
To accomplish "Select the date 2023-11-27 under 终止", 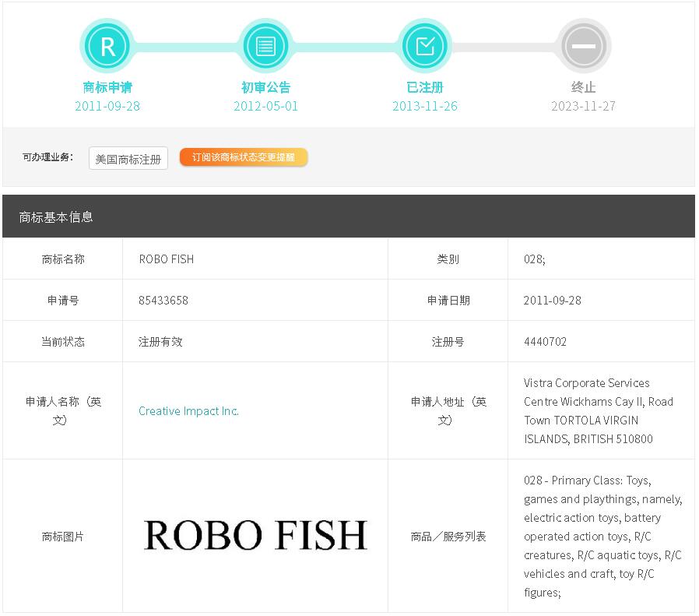I will coord(584,106).
